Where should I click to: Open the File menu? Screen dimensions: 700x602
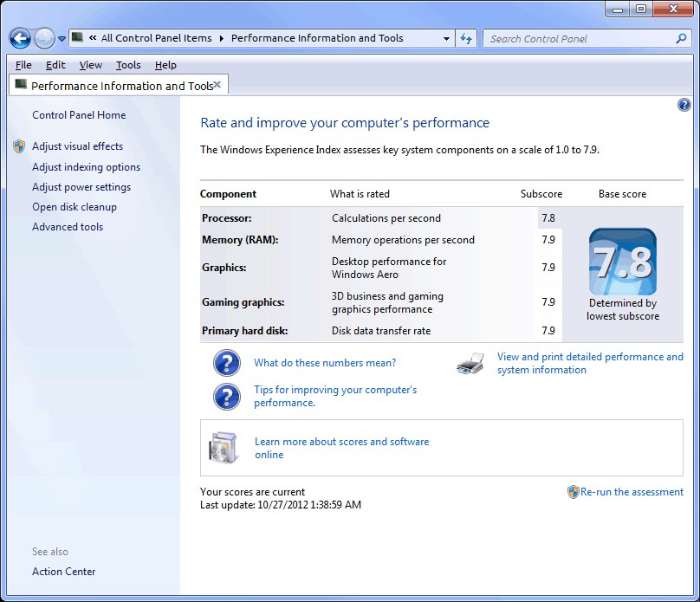23,65
